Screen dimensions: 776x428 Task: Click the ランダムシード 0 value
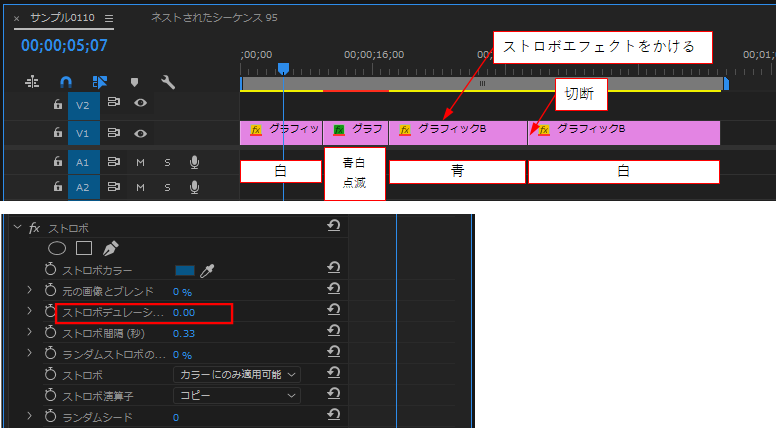tap(176, 418)
